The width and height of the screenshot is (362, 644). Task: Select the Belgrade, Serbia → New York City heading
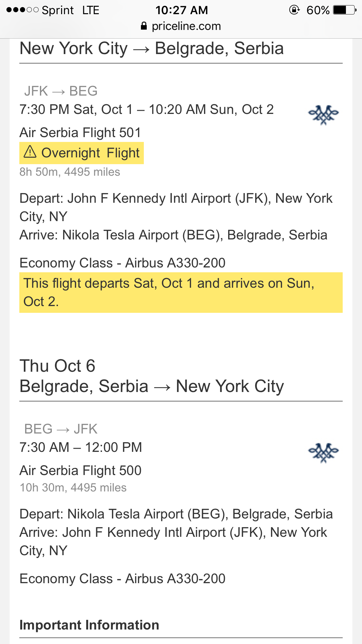[152, 386]
